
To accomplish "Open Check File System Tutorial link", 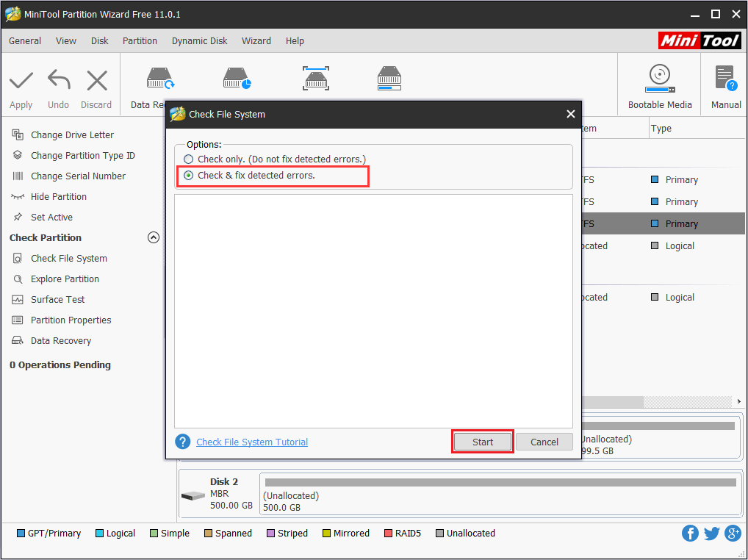I will coord(252,442).
